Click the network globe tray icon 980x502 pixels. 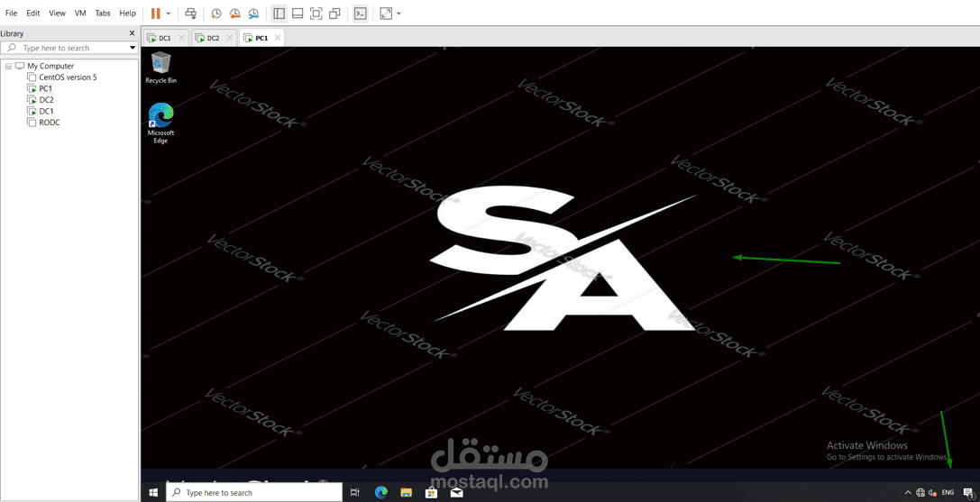pyautogui.click(x=920, y=493)
